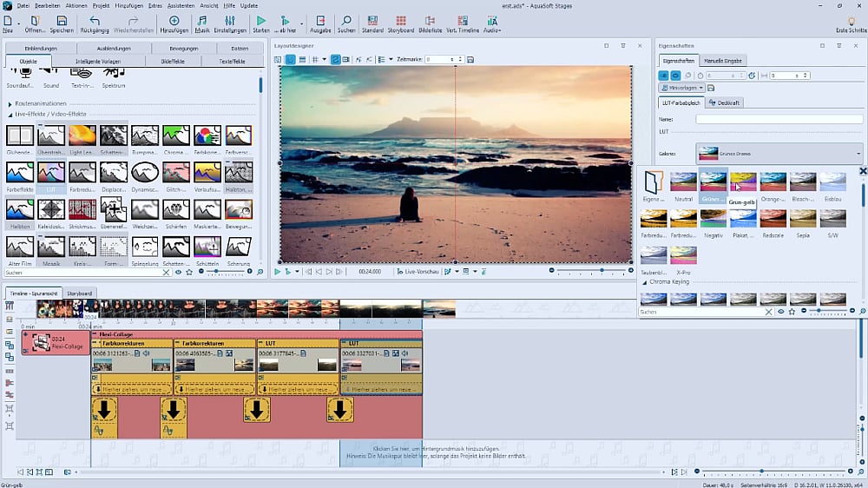Image resolution: width=868 pixels, height=488 pixels.
Task: Click the Minivorlagen button
Action: click(x=680, y=88)
